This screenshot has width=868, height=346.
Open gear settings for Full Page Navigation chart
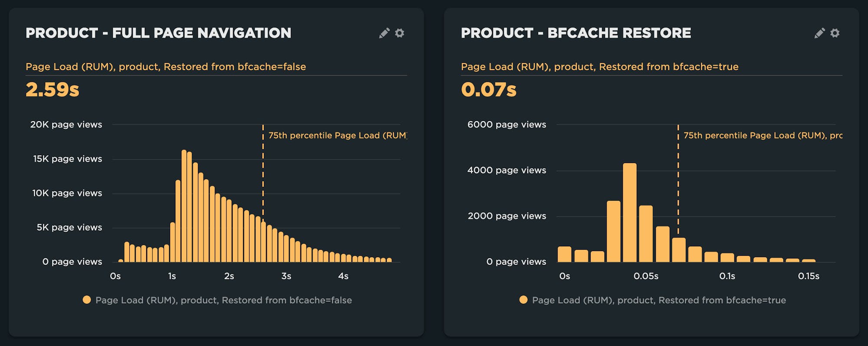click(x=400, y=33)
